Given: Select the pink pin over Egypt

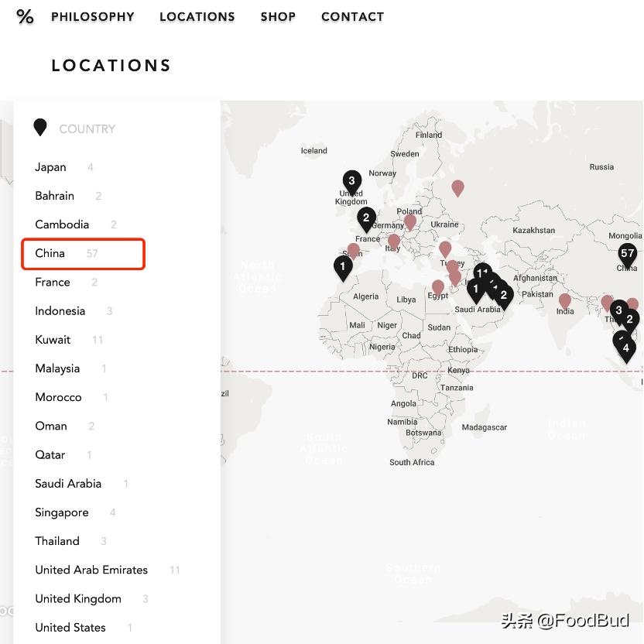Looking at the screenshot, I should (438, 288).
